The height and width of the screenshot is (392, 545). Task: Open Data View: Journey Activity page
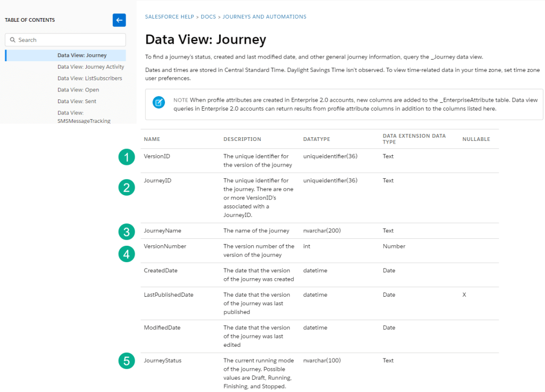90,67
